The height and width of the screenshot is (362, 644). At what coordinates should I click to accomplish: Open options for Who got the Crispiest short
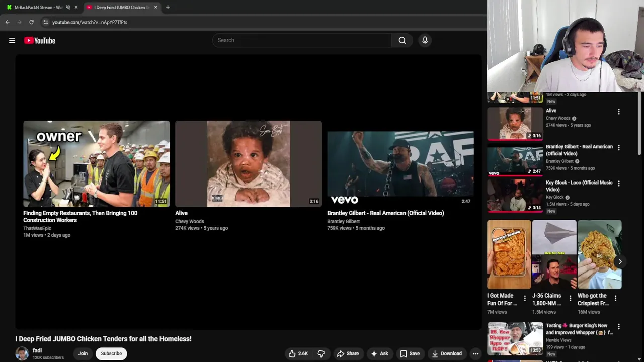coord(615,298)
